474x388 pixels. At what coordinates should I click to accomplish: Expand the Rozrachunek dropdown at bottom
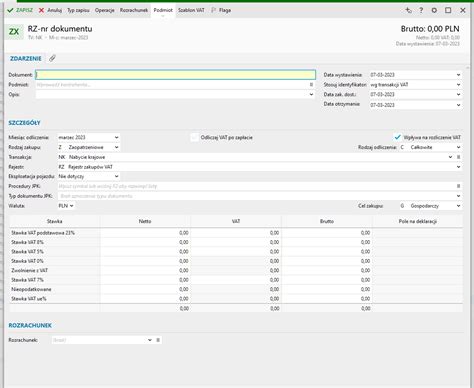150,340
